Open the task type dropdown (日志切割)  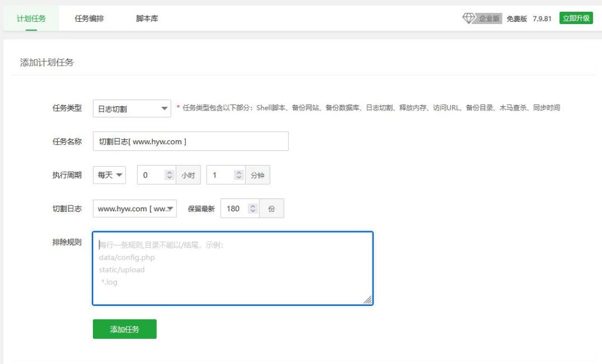tap(132, 109)
